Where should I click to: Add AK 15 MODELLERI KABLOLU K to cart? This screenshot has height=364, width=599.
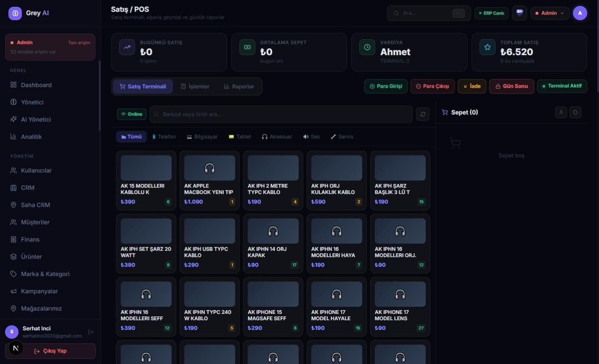click(x=146, y=180)
